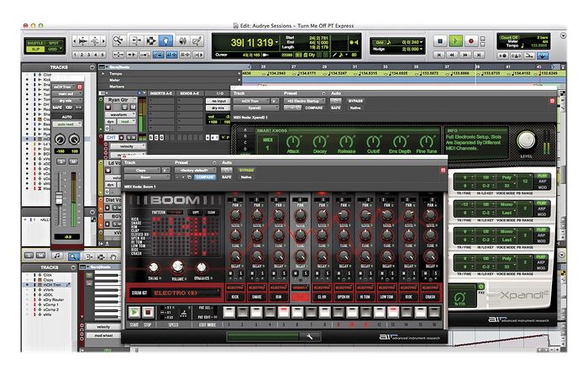Click the Rewind transport button
The image size is (588, 380).
pyautogui.click(x=452, y=55)
